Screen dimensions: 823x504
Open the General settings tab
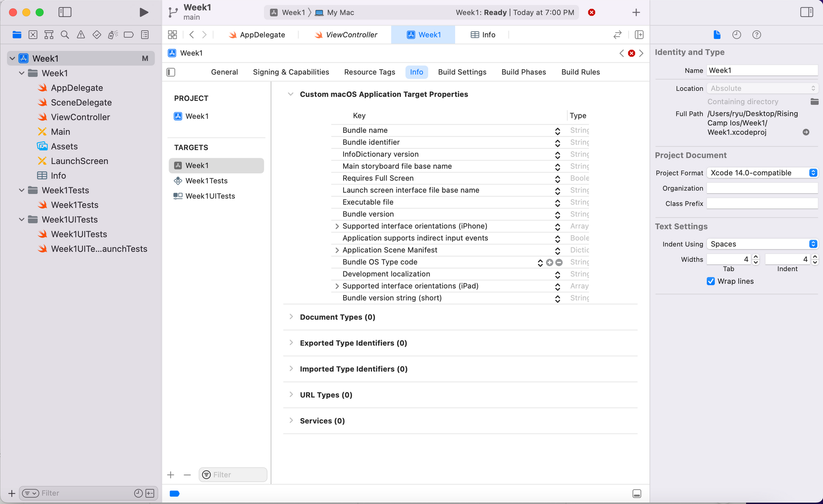coord(224,72)
